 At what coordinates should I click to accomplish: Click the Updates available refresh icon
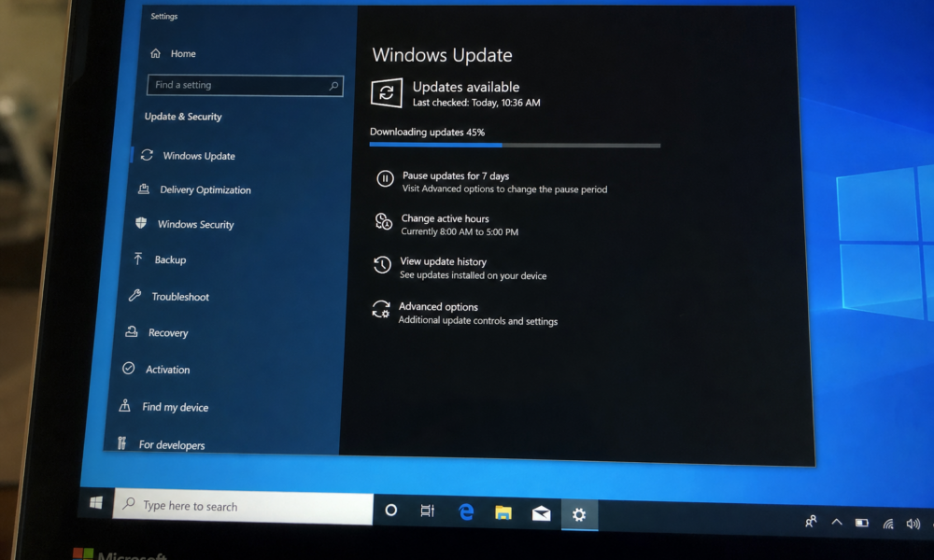(387, 92)
